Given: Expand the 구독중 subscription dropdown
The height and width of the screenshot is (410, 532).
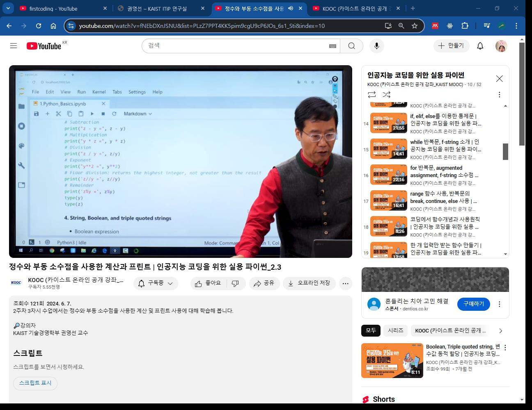Looking at the screenshot, I should pos(156,283).
